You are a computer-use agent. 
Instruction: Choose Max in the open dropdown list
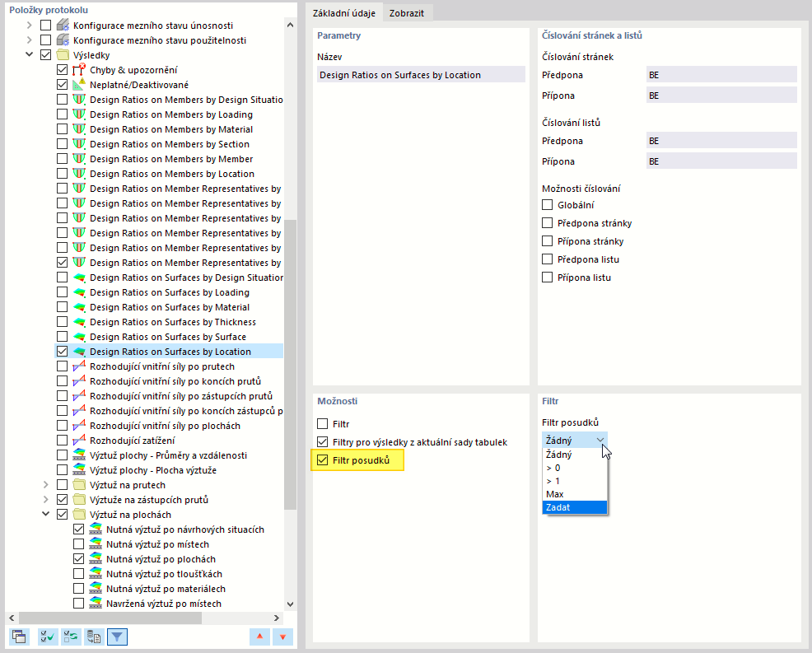pyautogui.click(x=574, y=494)
